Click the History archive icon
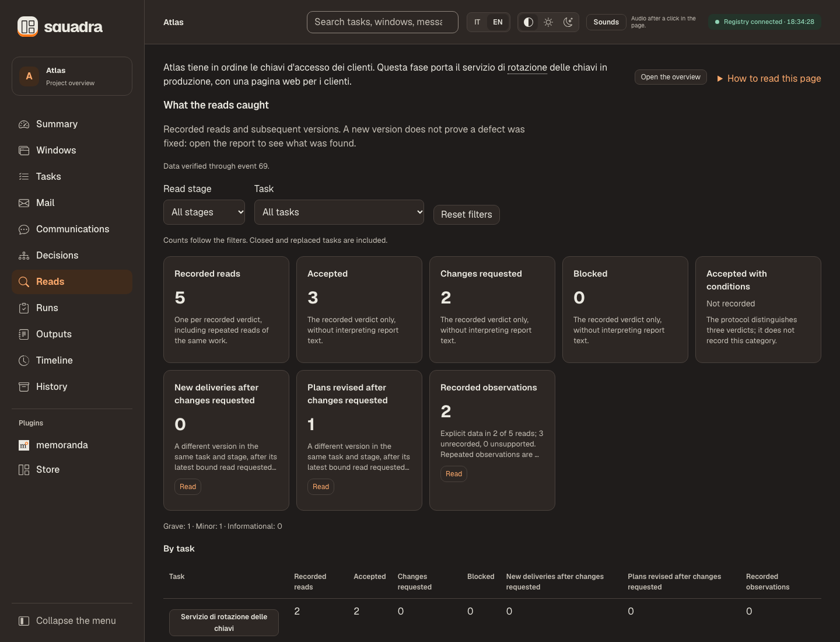 (x=24, y=387)
